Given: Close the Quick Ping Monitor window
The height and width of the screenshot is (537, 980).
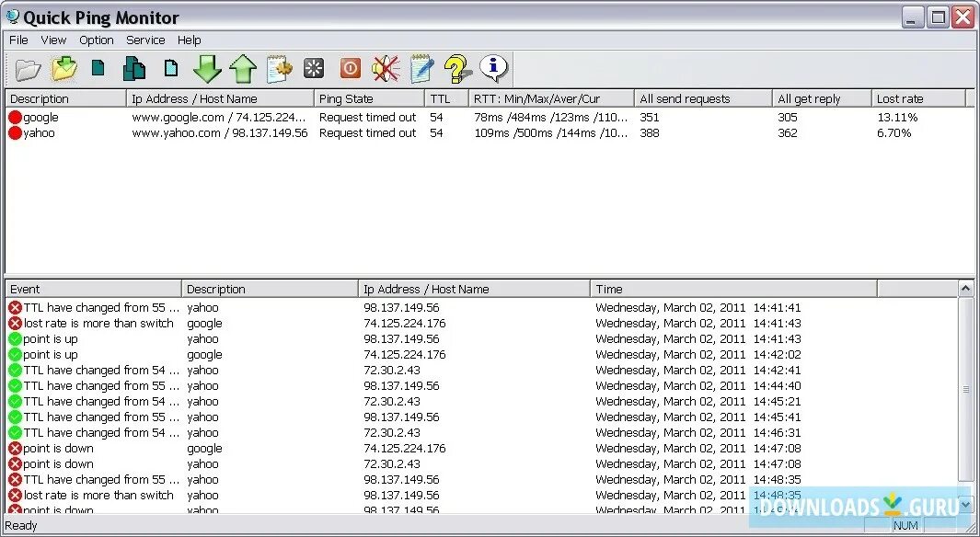Looking at the screenshot, I should tap(963, 17).
